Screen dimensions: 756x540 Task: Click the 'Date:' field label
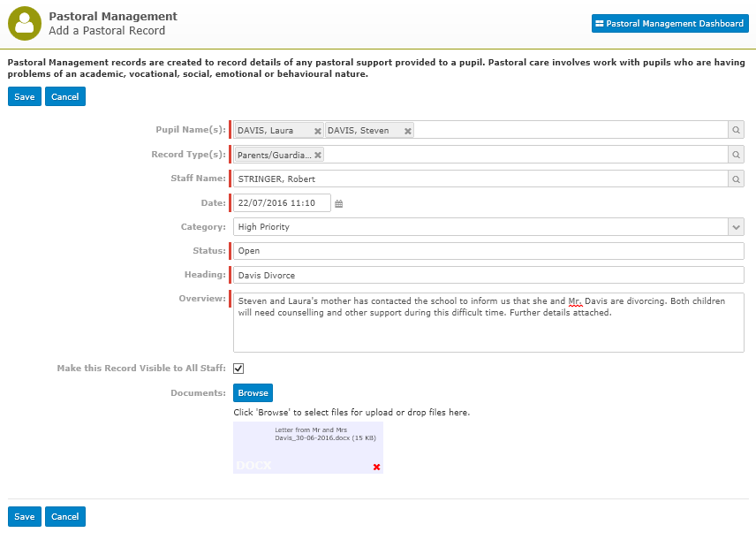[x=213, y=203]
